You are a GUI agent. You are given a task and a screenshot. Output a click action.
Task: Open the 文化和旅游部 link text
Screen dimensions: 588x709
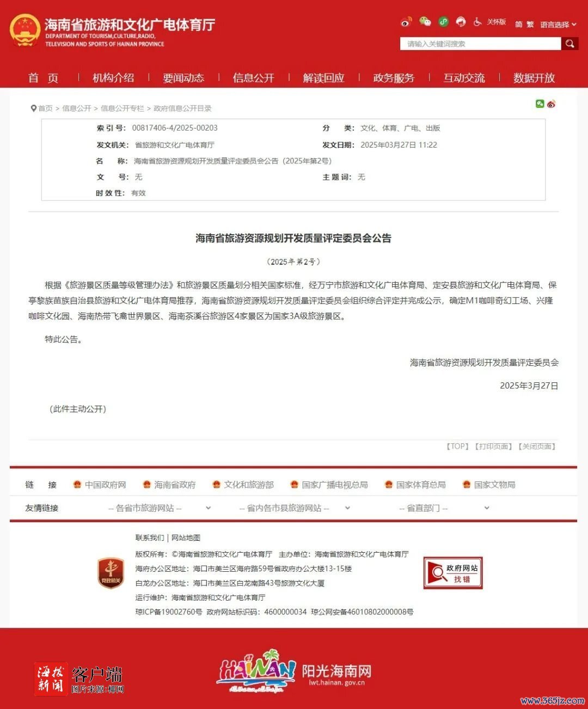pyautogui.click(x=249, y=485)
